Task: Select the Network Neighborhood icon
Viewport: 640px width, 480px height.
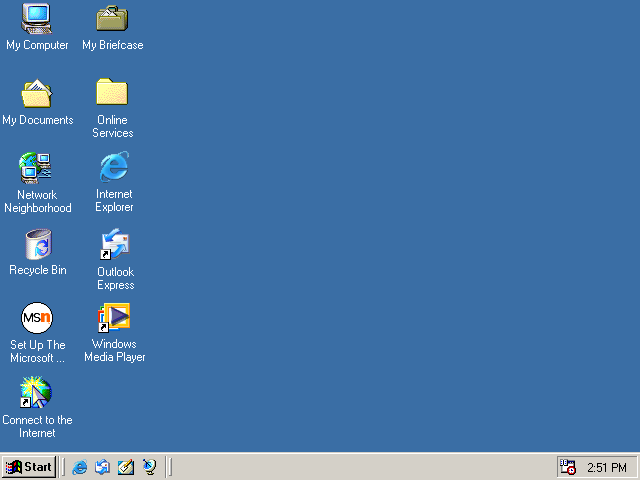Action: click(x=36, y=168)
